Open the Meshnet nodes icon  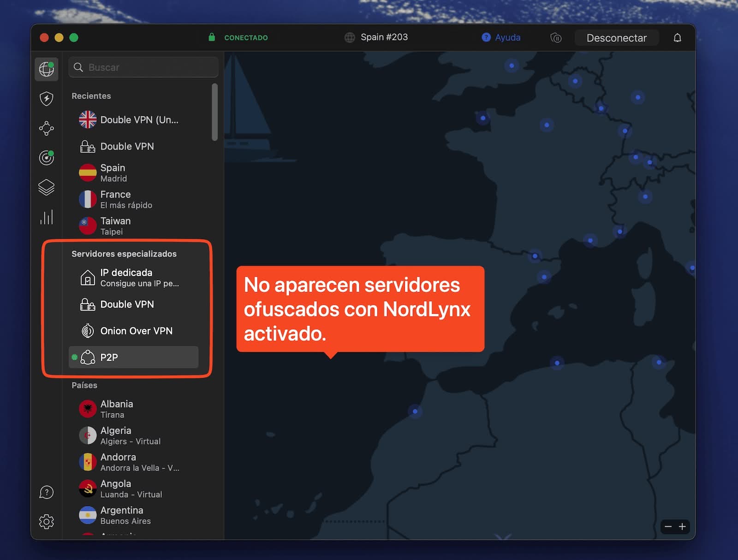tap(47, 128)
